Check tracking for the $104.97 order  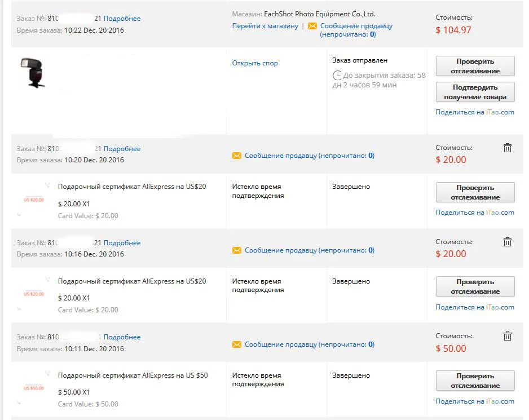click(475, 66)
